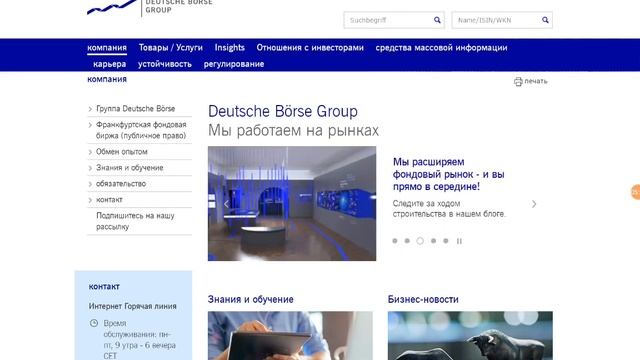Click the trading hall carousel image
Screen dimensions: 640x360
click(292, 203)
